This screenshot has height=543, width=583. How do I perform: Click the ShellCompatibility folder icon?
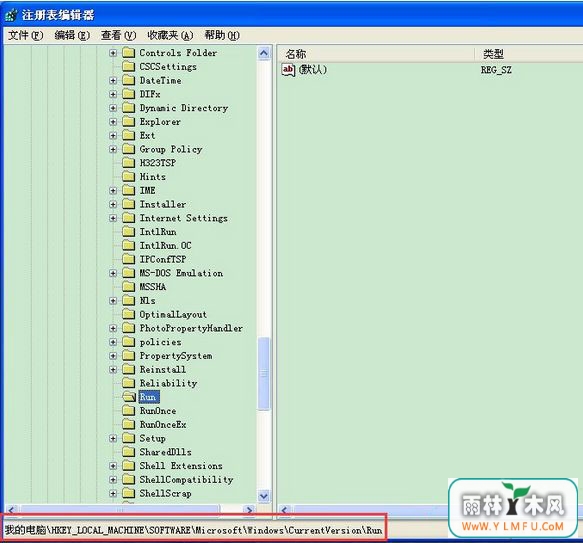(x=129, y=479)
